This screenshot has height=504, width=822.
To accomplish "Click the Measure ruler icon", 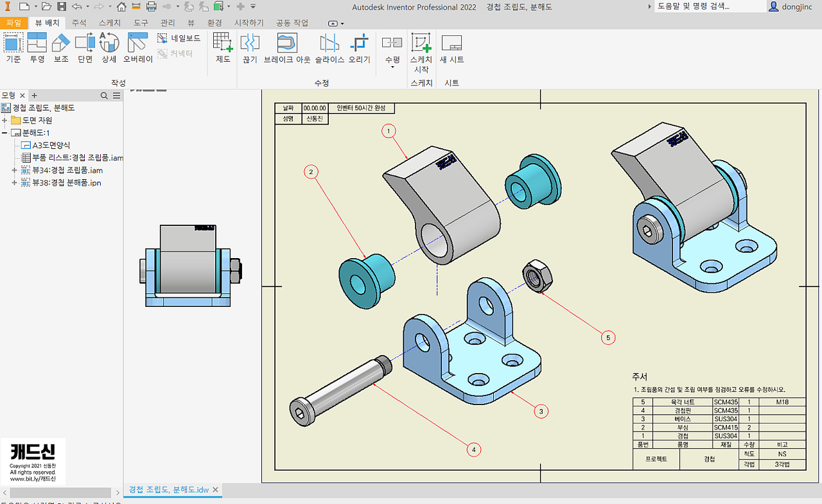I will [136, 6].
